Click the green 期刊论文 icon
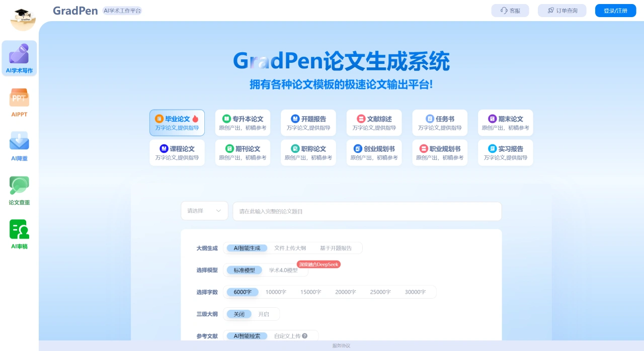 pos(229,149)
